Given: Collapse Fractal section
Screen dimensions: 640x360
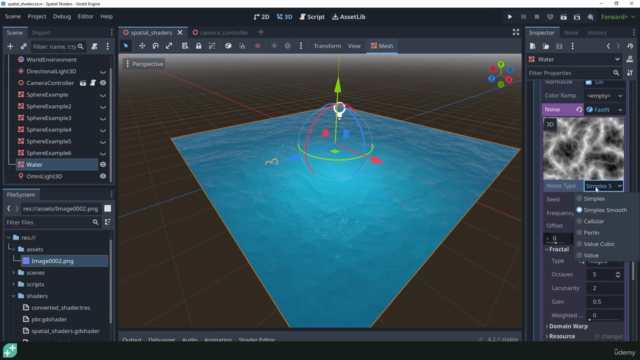Looking at the screenshot, I should pos(558,249).
